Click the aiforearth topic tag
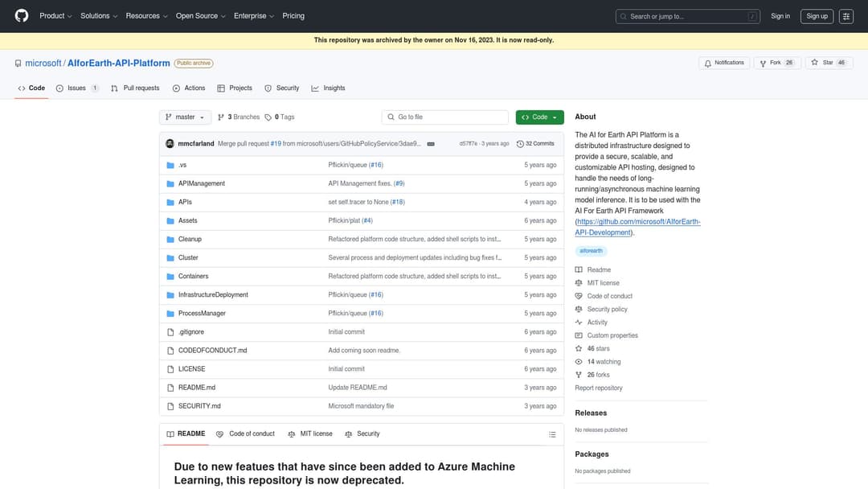Viewport: 868px width, 489px height. pos(591,251)
